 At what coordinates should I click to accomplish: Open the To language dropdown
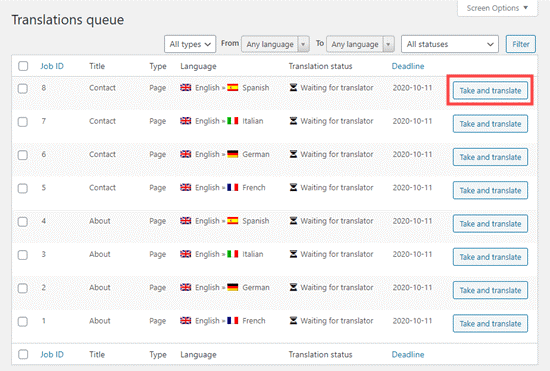click(360, 44)
